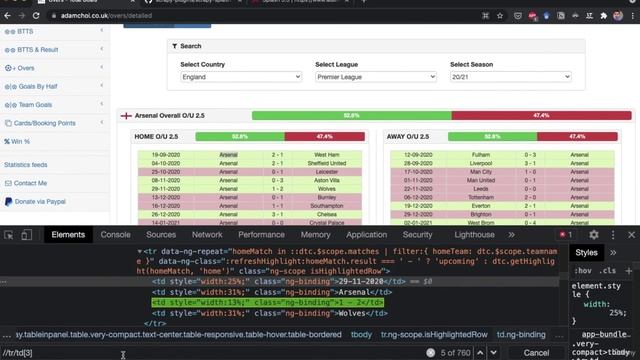Image resolution: width=640 pixels, height=360 pixels.
Task: Click the Everton cell in the away table
Action: 481,206
